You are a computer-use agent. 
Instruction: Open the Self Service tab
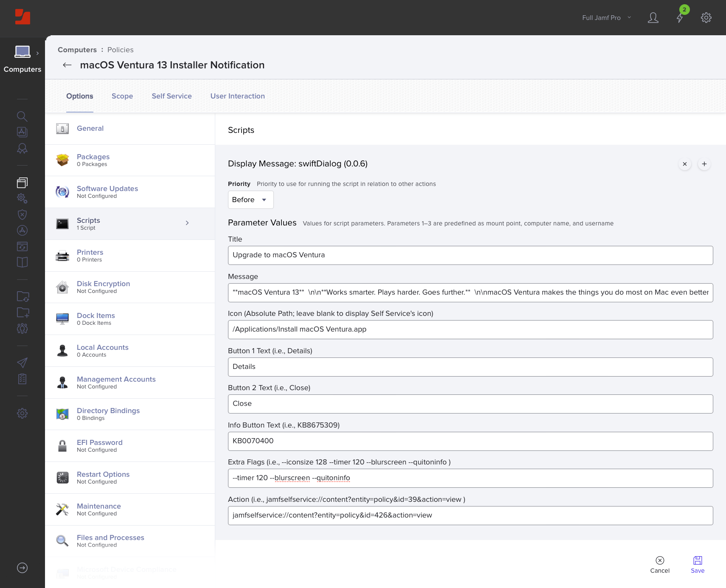[x=172, y=96]
